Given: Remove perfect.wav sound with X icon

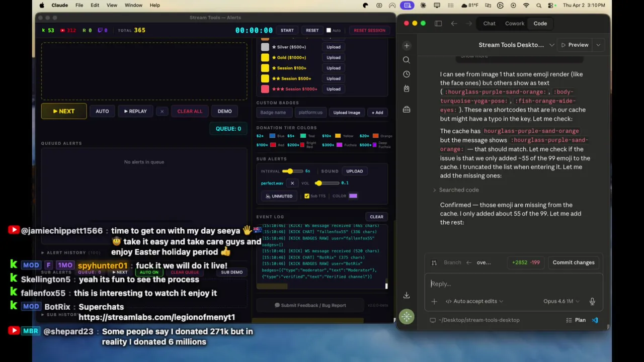Looking at the screenshot, I should tap(292, 183).
